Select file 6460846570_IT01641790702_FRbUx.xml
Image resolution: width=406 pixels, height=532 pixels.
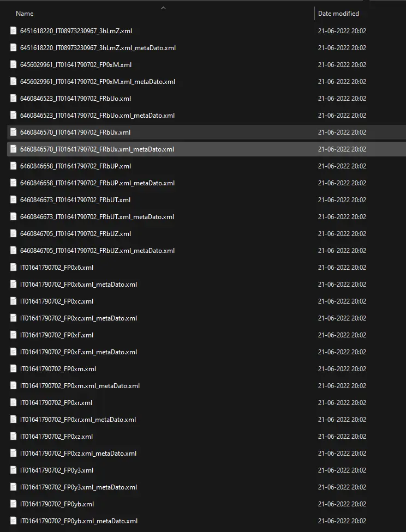point(75,132)
